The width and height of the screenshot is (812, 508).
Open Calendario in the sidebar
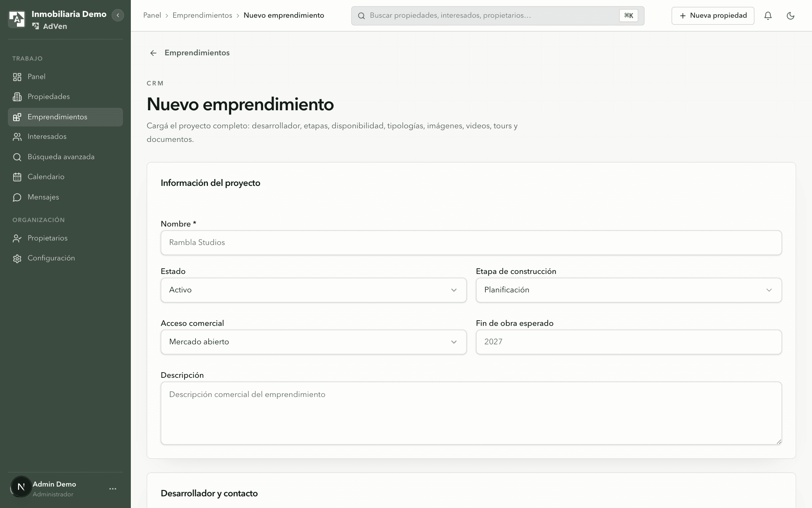65,177
